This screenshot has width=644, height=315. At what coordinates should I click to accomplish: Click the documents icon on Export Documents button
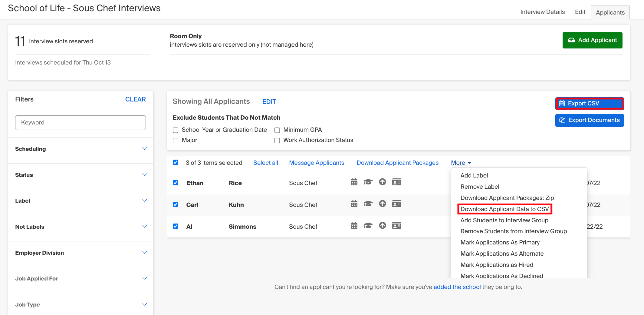[562, 120]
